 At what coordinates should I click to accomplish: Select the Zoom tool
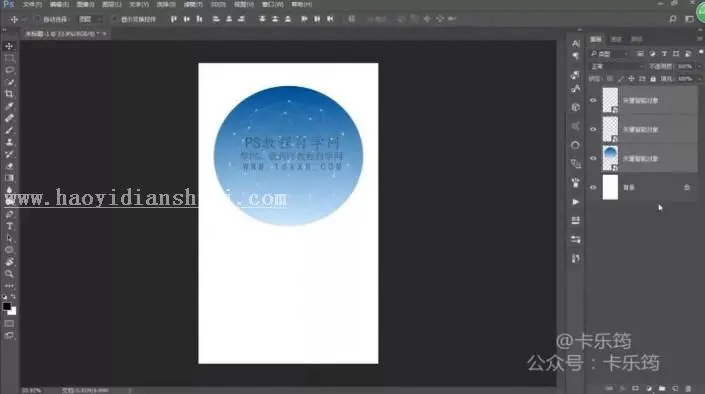(9, 273)
